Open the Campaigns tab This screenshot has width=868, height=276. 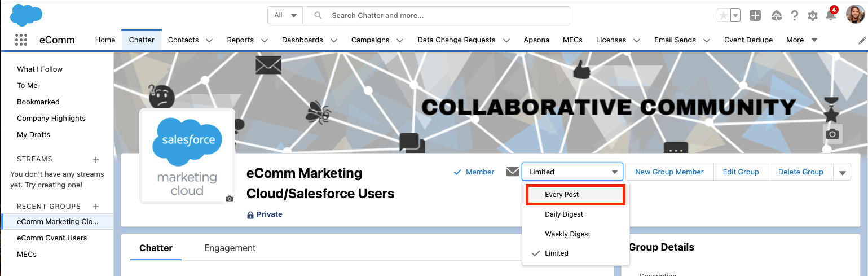370,40
